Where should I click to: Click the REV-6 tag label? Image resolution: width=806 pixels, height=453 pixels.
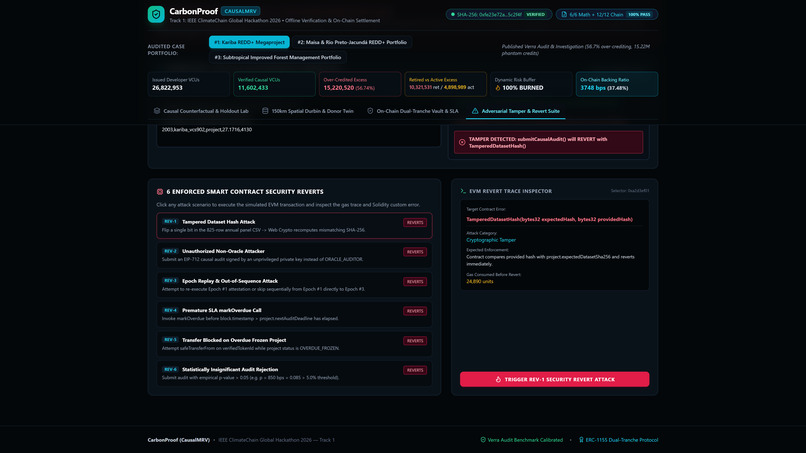(x=170, y=369)
